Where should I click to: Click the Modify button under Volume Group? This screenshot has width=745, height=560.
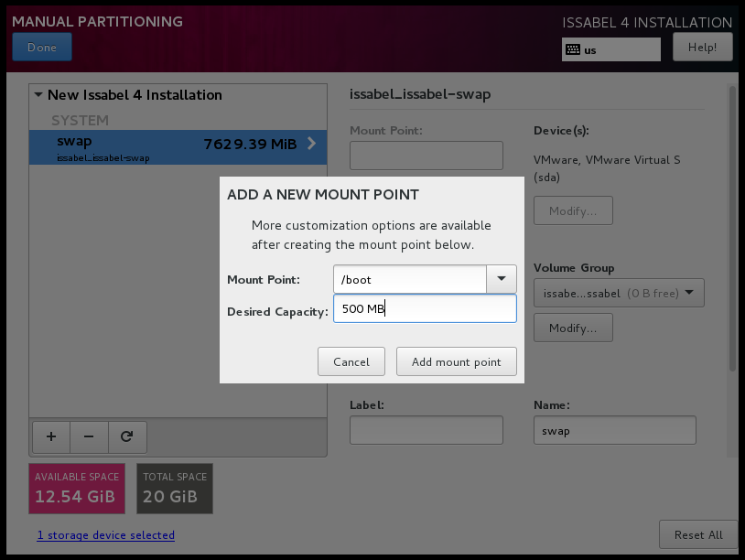pyautogui.click(x=572, y=327)
